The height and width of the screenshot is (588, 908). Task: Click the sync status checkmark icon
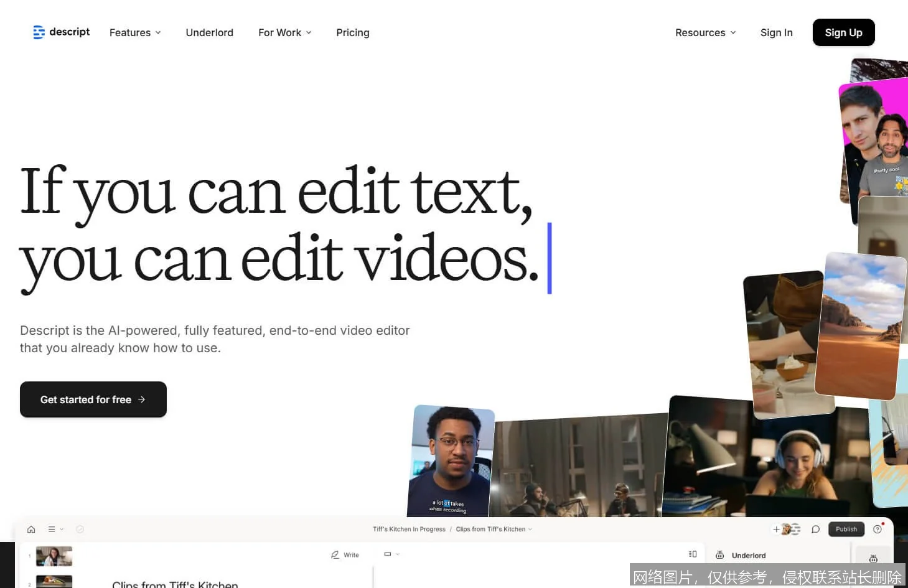[x=80, y=530]
